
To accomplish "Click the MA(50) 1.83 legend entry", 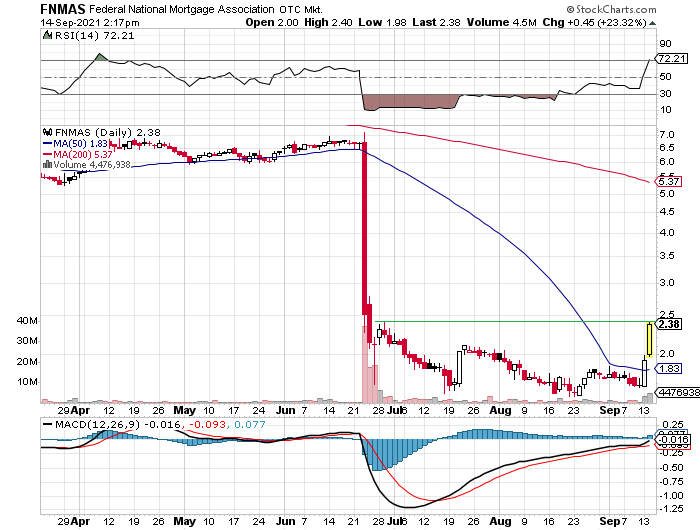I will (75, 144).
